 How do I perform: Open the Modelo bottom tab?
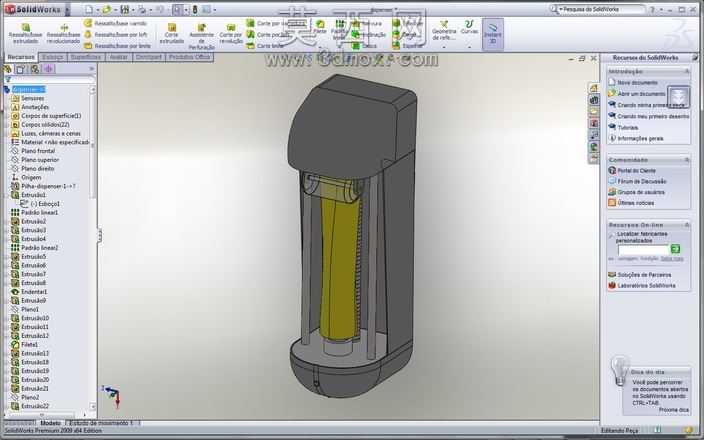tap(50, 423)
